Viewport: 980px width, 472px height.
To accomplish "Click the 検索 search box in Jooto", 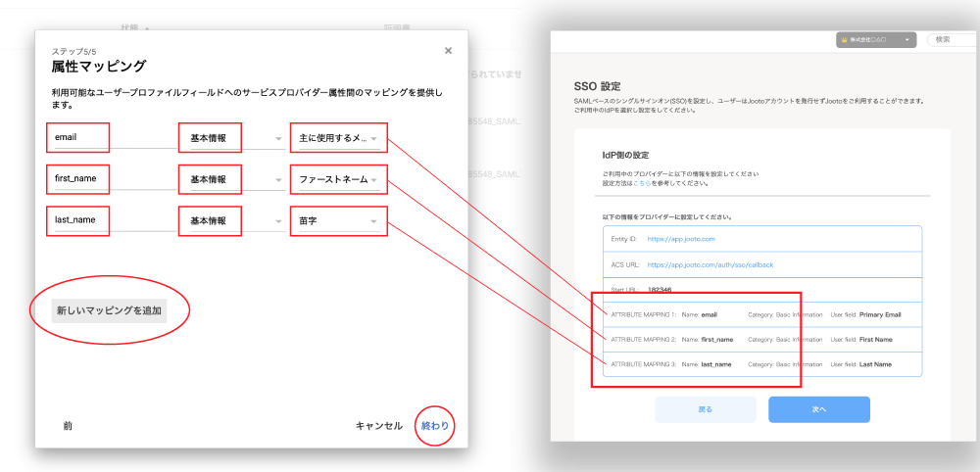I will pyautogui.click(x=954, y=39).
